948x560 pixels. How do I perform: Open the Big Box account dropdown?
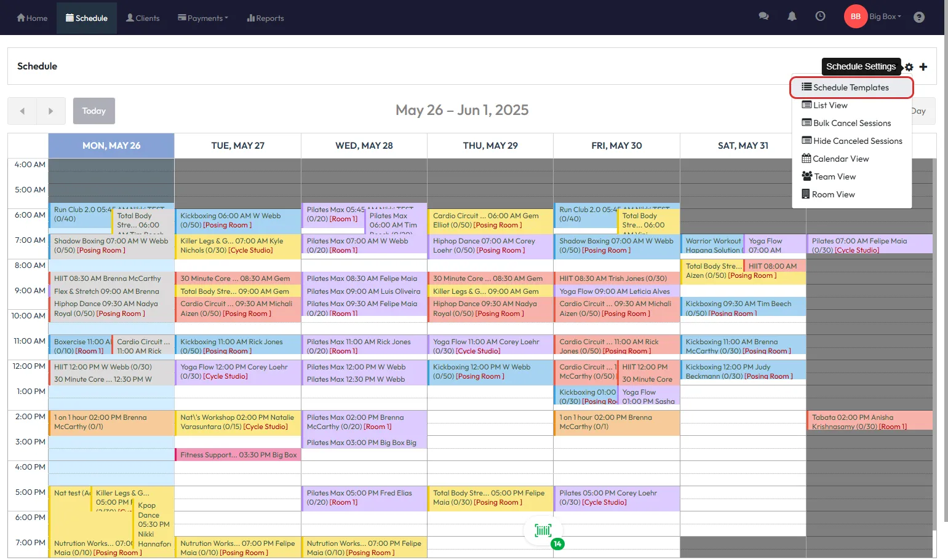[885, 17]
